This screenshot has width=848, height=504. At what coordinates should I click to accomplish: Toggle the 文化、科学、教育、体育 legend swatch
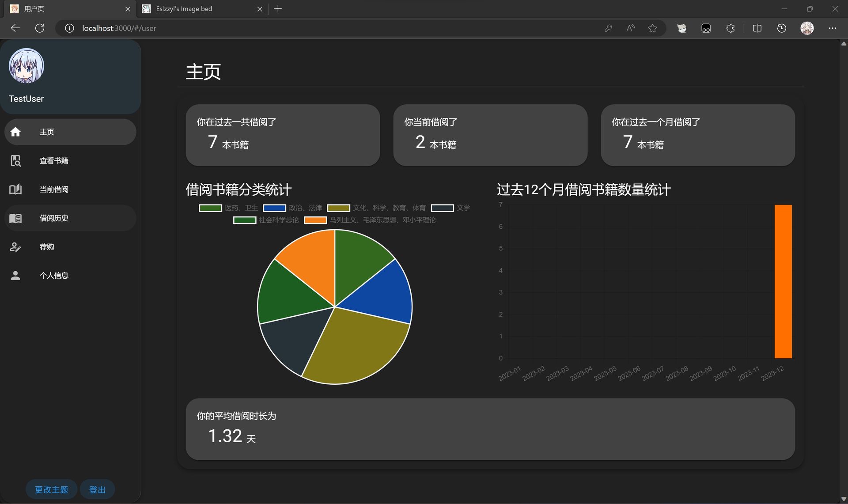[338, 208]
